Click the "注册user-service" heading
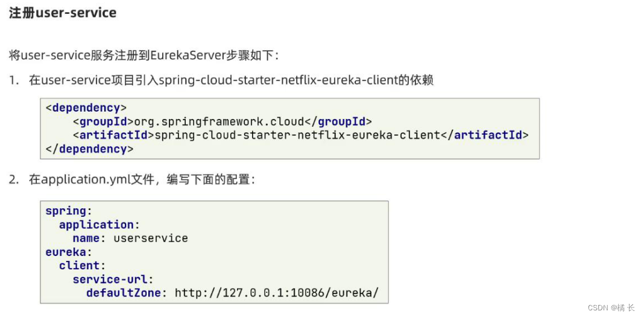 click(63, 13)
